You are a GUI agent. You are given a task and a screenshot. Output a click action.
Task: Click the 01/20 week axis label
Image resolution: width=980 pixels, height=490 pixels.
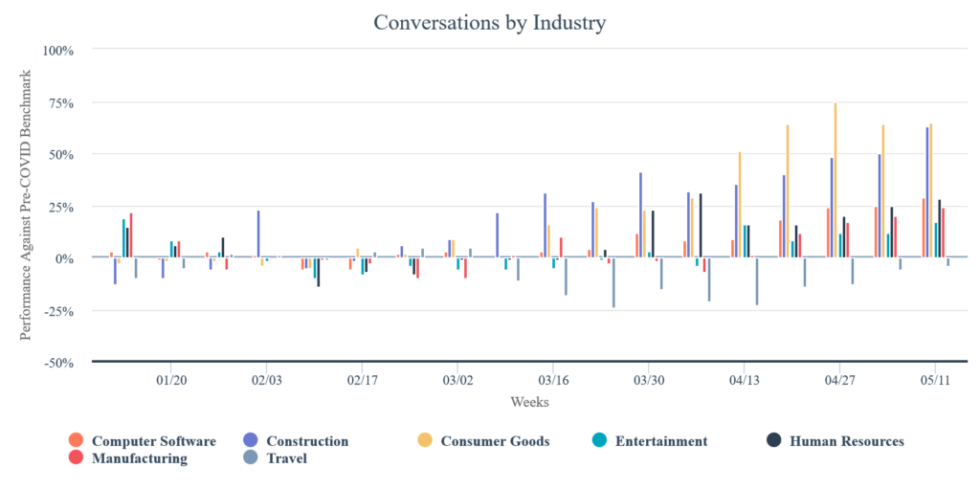pyautogui.click(x=170, y=379)
